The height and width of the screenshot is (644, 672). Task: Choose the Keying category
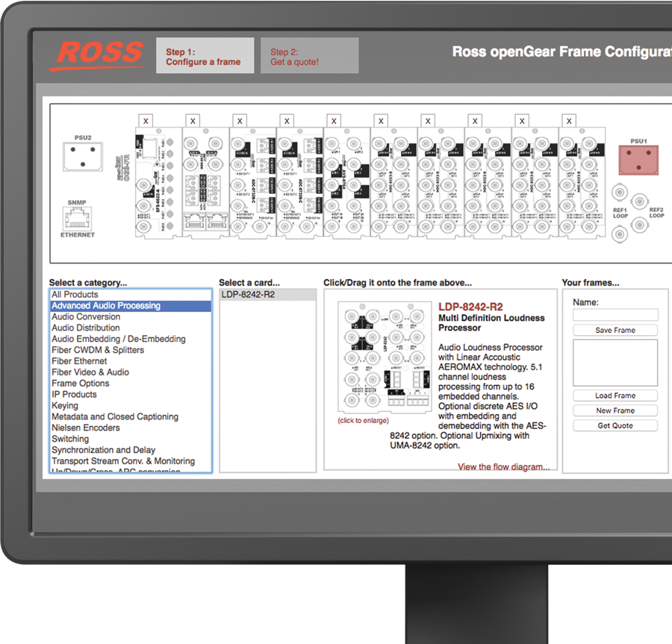pyautogui.click(x=131, y=406)
